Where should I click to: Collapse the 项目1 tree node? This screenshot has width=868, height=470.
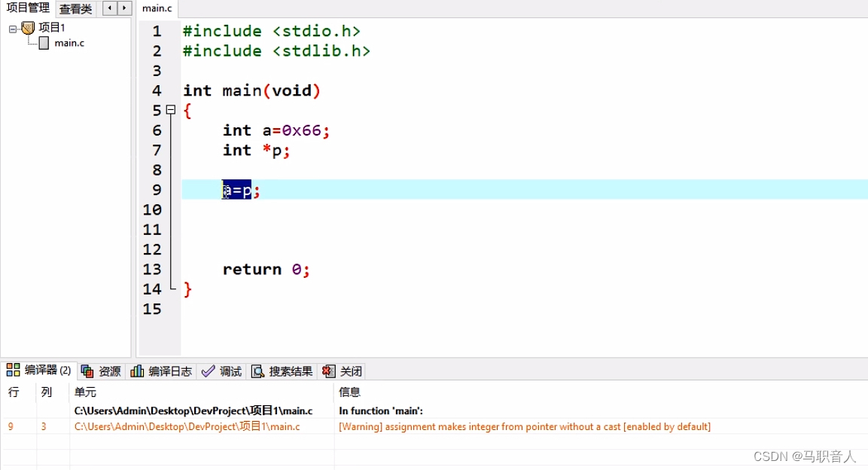(x=13, y=29)
